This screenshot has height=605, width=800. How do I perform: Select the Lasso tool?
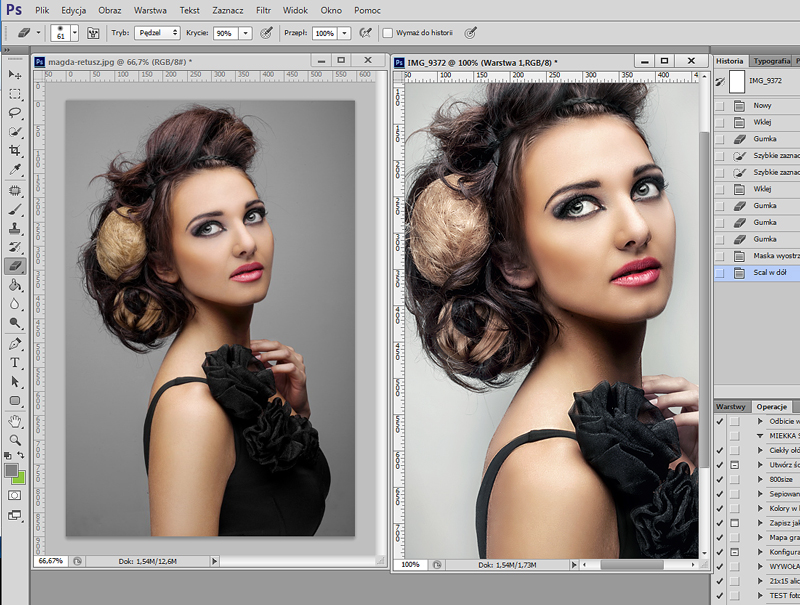(x=15, y=113)
